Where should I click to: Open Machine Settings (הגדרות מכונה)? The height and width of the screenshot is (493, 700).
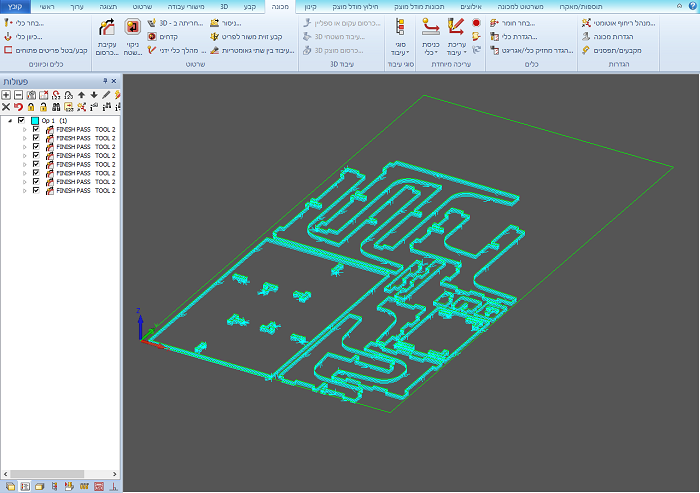pyautogui.click(x=608, y=37)
